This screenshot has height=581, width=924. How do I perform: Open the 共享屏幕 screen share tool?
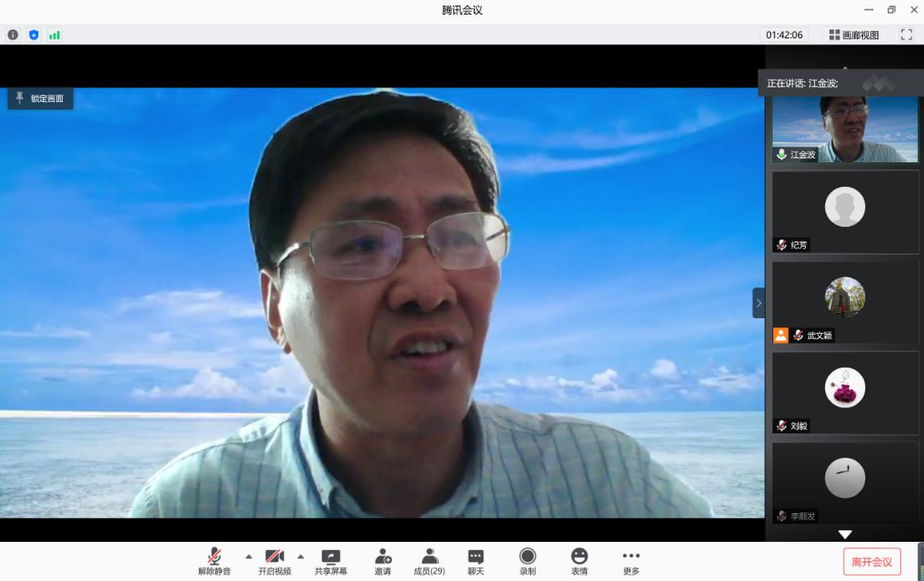331,561
